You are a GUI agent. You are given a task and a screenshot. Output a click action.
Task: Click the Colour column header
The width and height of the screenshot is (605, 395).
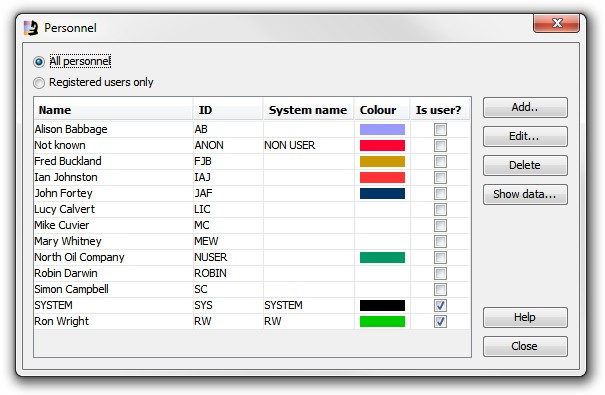(382, 110)
